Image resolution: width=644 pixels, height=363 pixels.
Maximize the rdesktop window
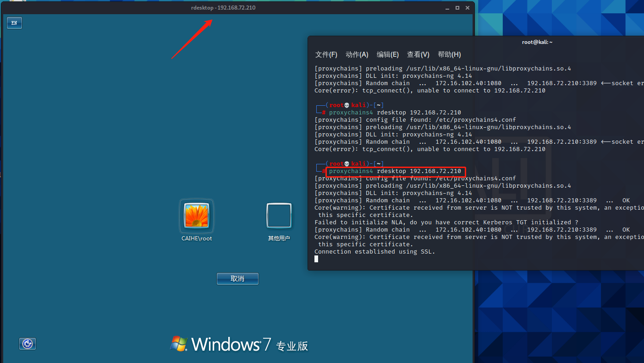click(457, 8)
